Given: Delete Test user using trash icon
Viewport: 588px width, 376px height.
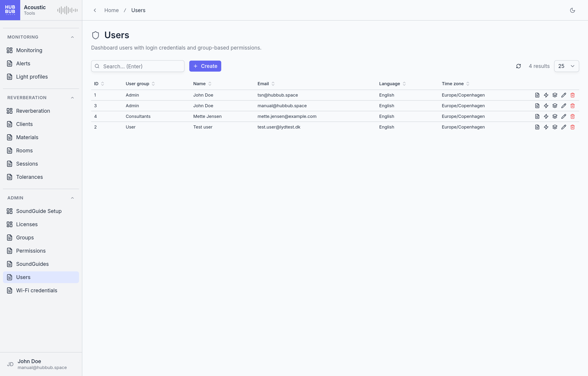Looking at the screenshot, I should (x=572, y=127).
